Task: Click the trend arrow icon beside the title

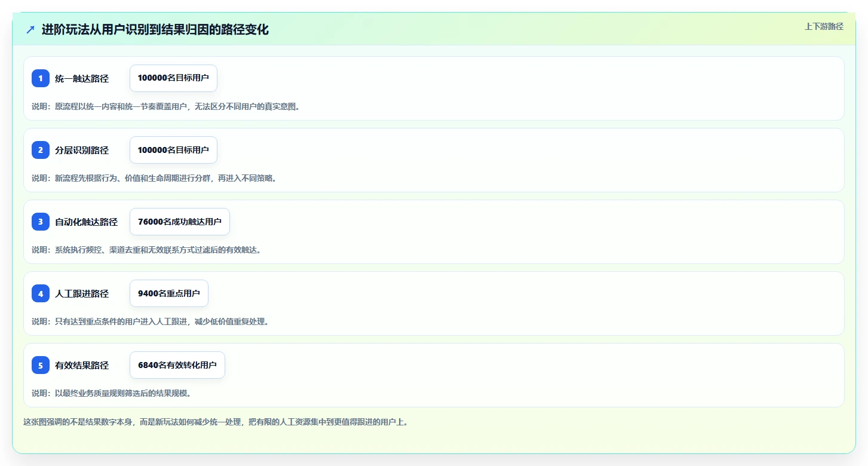Action: (x=30, y=29)
